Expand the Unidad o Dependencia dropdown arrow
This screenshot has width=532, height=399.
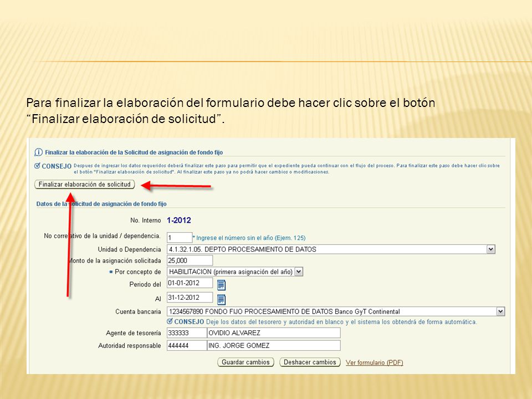[x=490, y=249]
